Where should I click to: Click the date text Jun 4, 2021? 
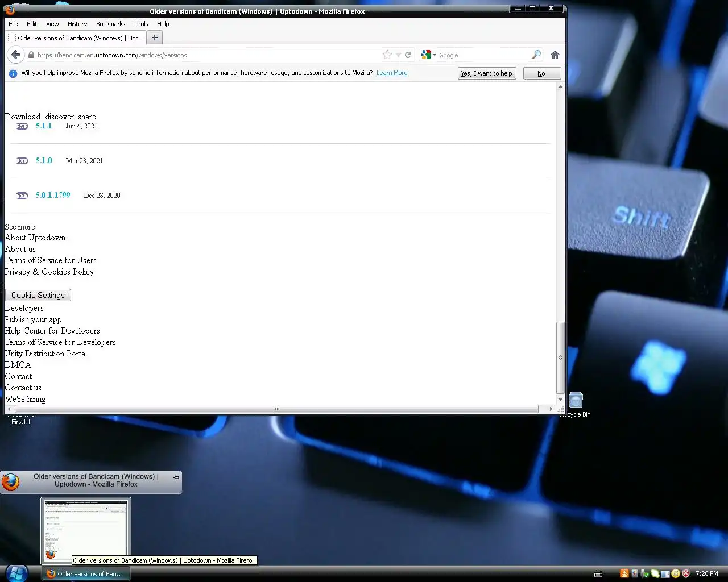[x=81, y=126]
